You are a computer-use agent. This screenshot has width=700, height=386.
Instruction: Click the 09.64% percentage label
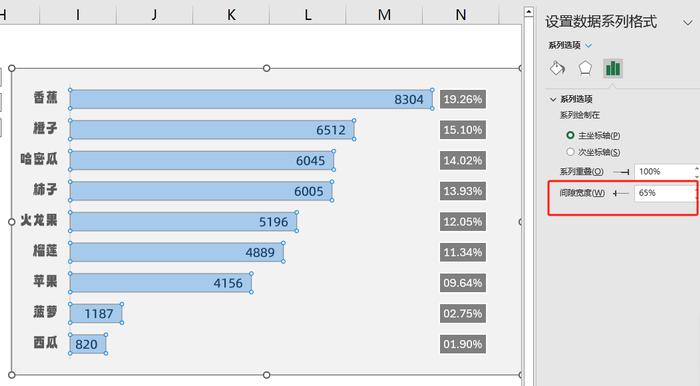tap(462, 283)
